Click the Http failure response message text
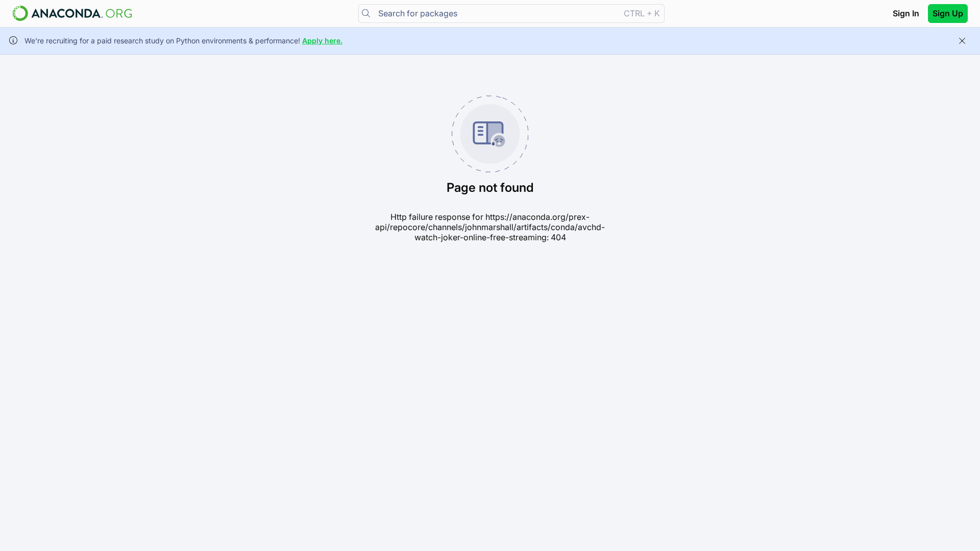This screenshot has width=980, height=551. click(490, 227)
